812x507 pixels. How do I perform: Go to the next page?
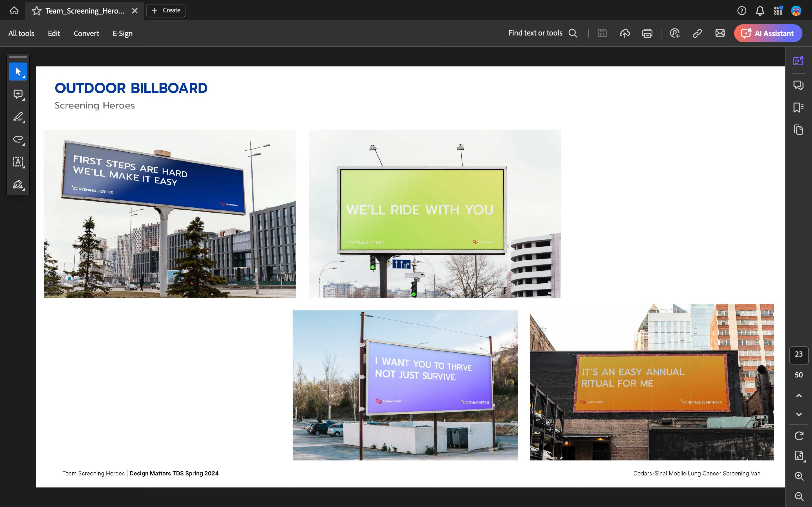pos(799,414)
